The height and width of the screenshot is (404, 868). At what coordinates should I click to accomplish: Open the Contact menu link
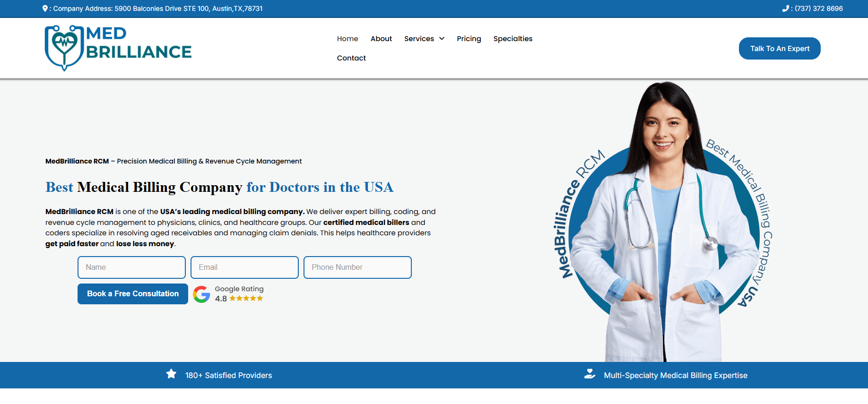coord(351,58)
